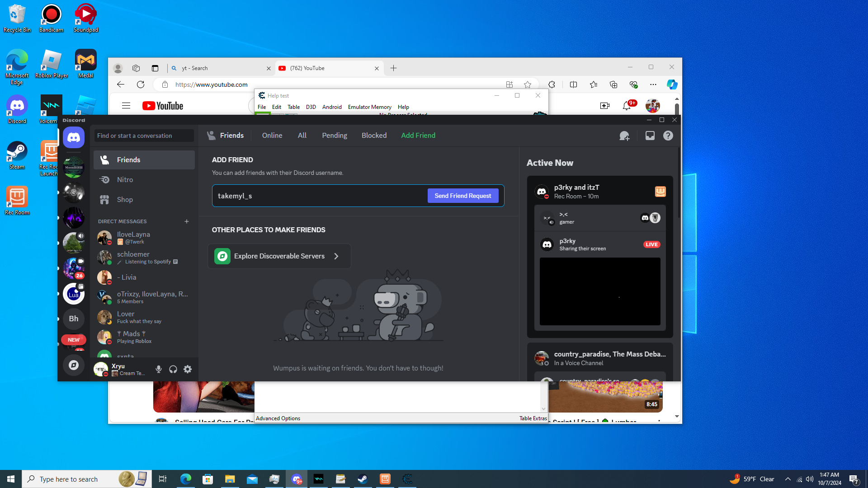
Task: Click the Find or start conversation field
Action: (x=144, y=136)
